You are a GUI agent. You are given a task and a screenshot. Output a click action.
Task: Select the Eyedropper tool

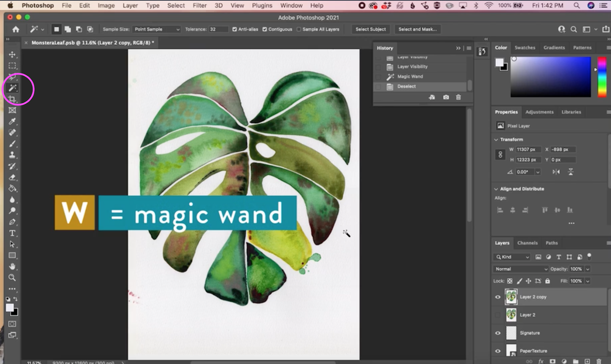coord(13,121)
